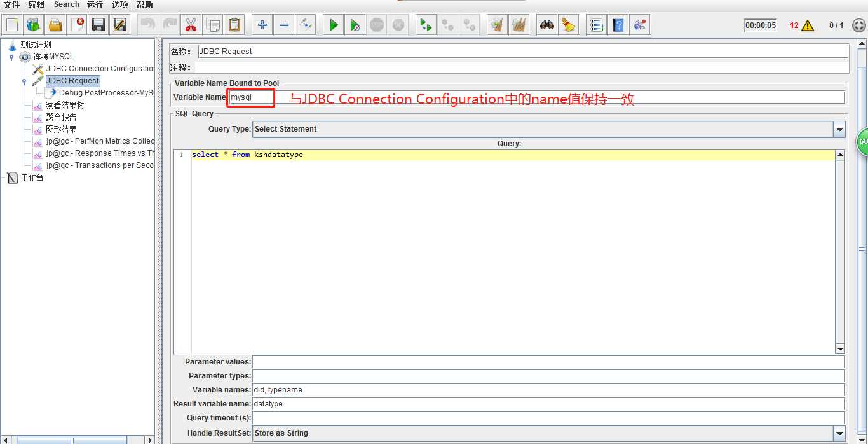868x444 pixels.
Task: Select 测试计划 in the tree
Action: coord(36,45)
